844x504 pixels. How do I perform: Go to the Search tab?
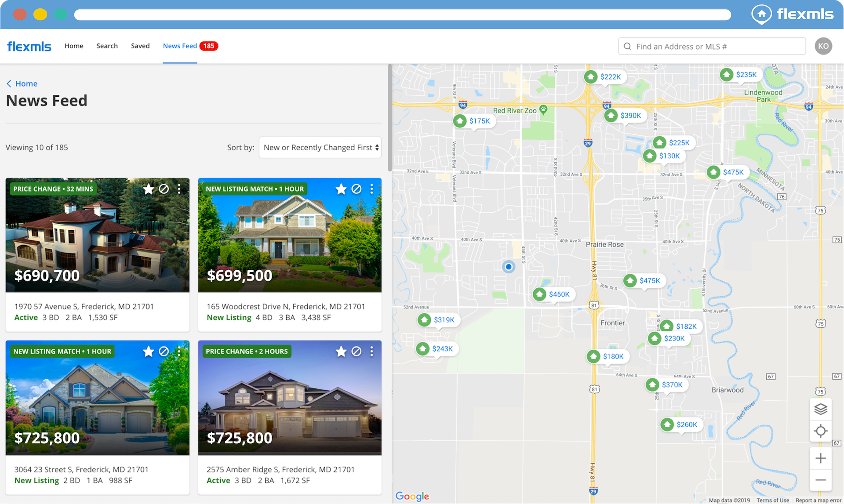coord(107,46)
